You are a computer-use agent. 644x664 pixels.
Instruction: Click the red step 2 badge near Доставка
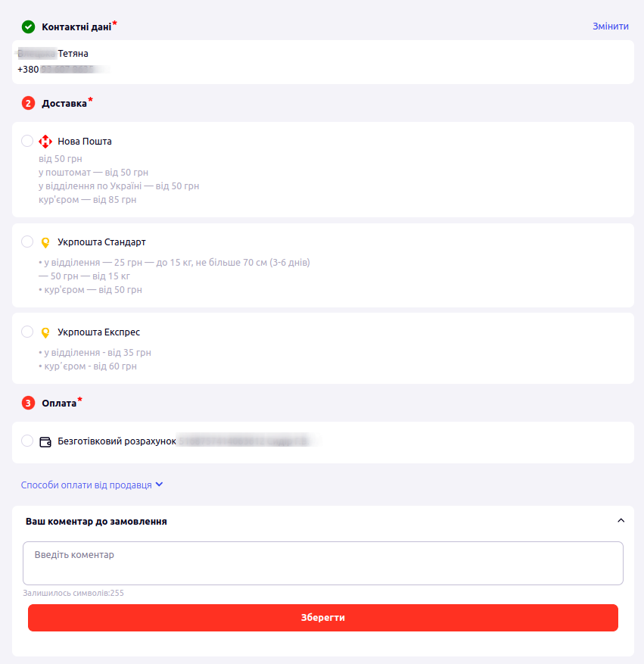pyautogui.click(x=28, y=103)
